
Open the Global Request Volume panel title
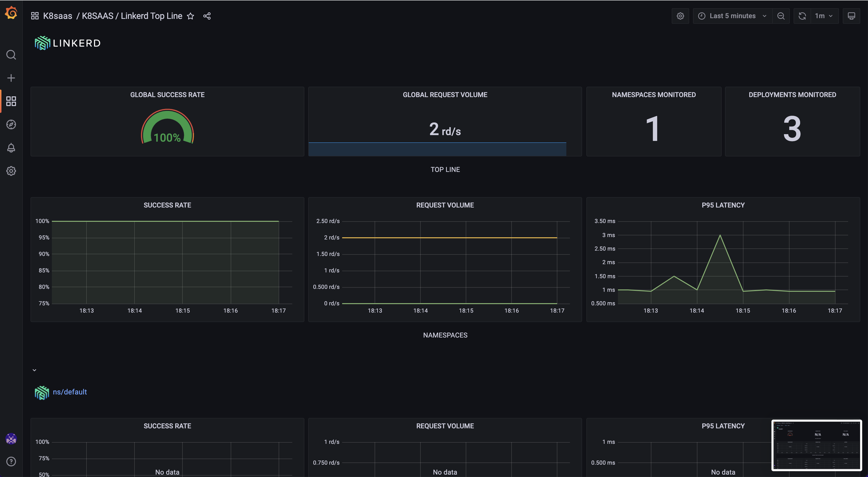coord(445,95)
